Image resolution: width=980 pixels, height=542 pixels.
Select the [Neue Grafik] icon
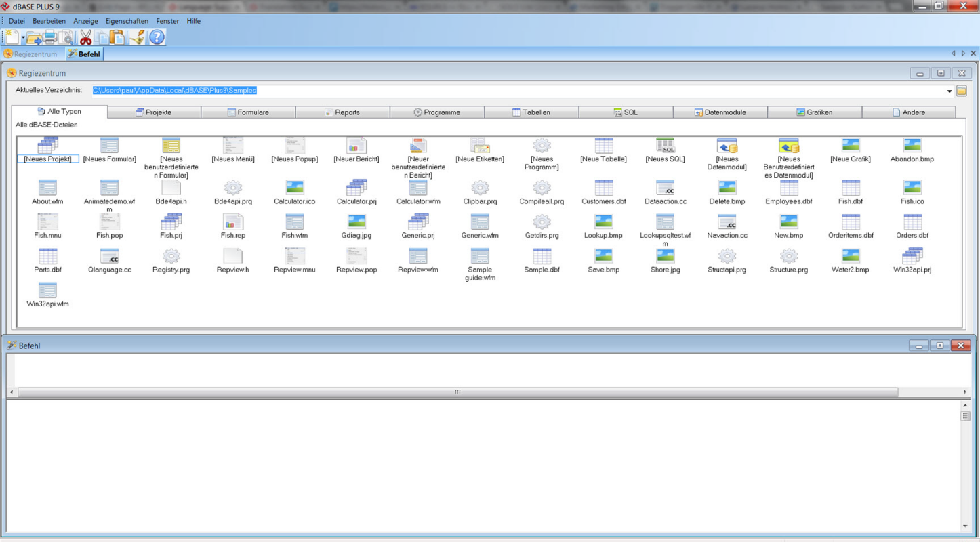[851, 145]
